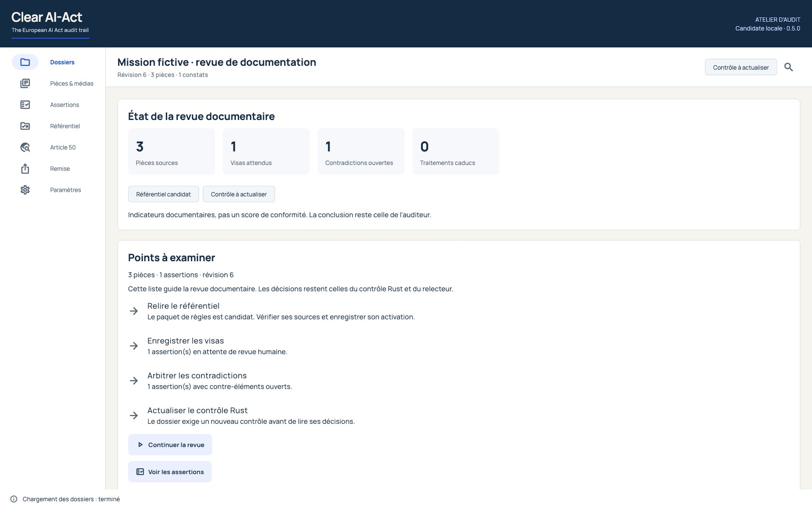This screenshot has height=508, width=812.
Task: Click the Clear AI-Act logo title
Action: (x=47, y=17)
